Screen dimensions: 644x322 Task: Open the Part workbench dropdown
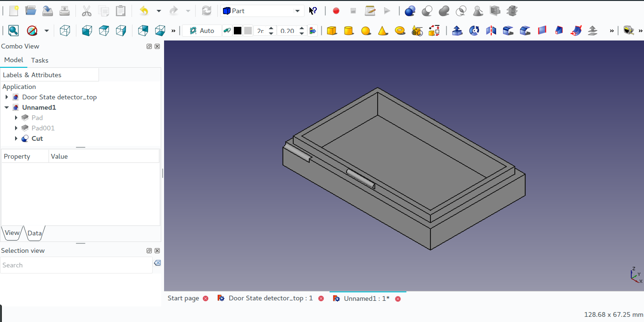(x=262, y=11)
